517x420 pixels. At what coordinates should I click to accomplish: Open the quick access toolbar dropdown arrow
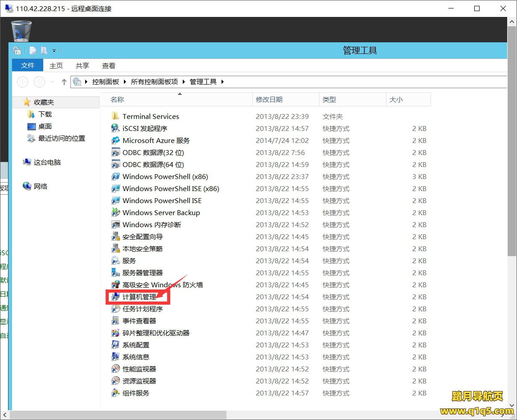[54, 51]
